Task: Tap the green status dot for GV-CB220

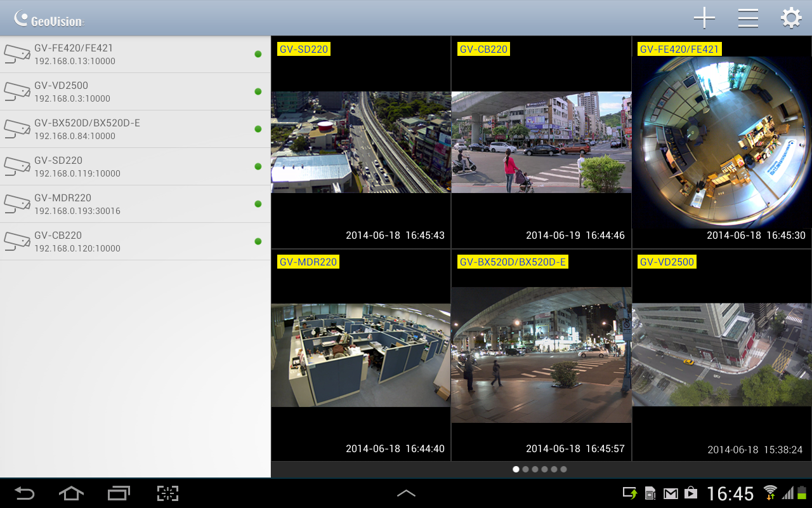Action: pos(258,241)
